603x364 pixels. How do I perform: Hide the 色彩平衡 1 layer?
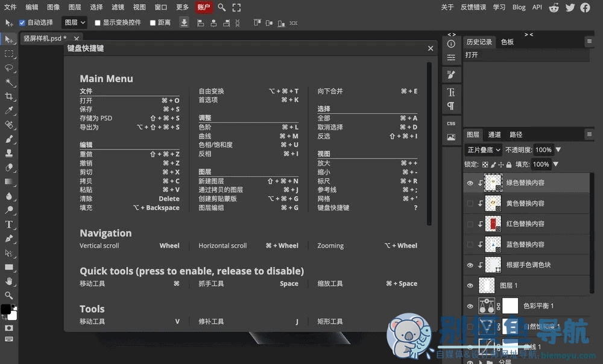pos(470,306)
